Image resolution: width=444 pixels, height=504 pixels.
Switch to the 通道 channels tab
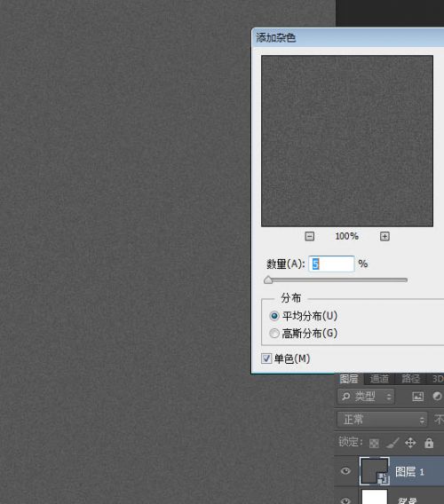379,379
